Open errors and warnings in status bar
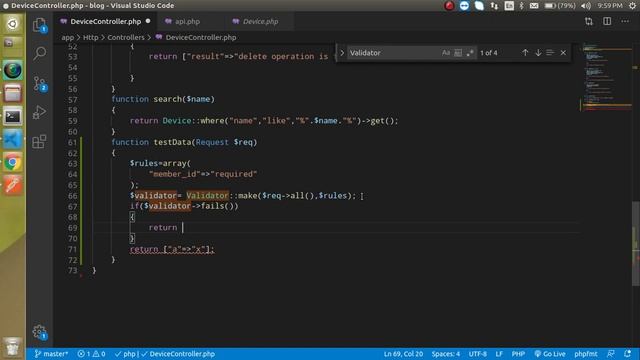The height and width of the screenshot is (360, 640). pos(91,354)
